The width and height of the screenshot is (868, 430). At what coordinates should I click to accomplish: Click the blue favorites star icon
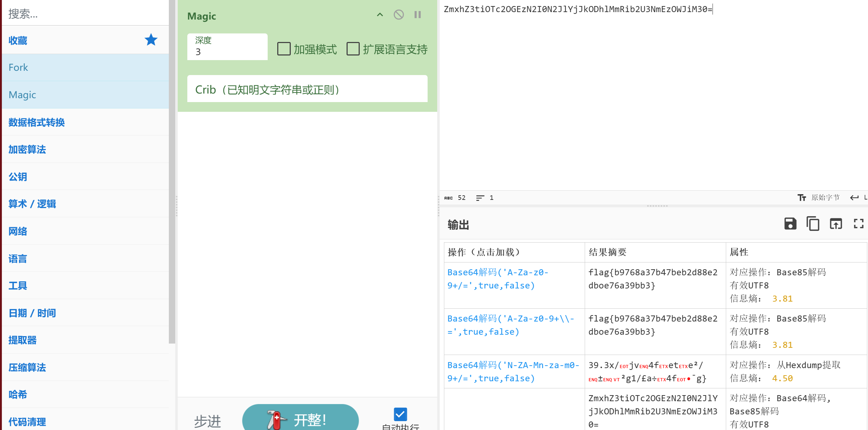[x=151, y=40]
